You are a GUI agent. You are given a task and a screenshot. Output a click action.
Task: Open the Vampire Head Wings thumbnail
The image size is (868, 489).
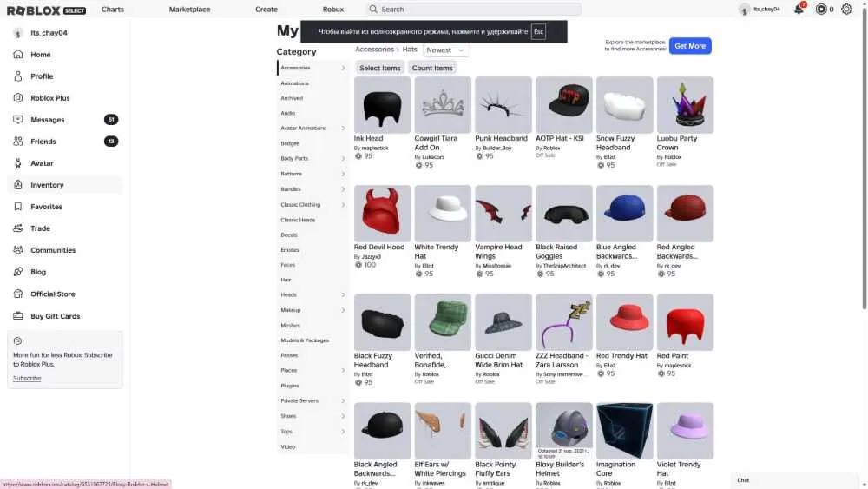503,213
